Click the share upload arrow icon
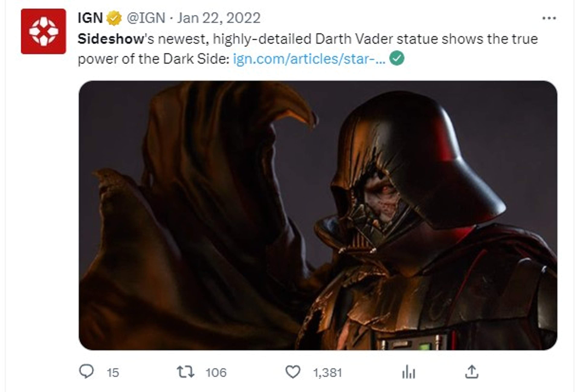580x392 pixels. click(472, 372)
